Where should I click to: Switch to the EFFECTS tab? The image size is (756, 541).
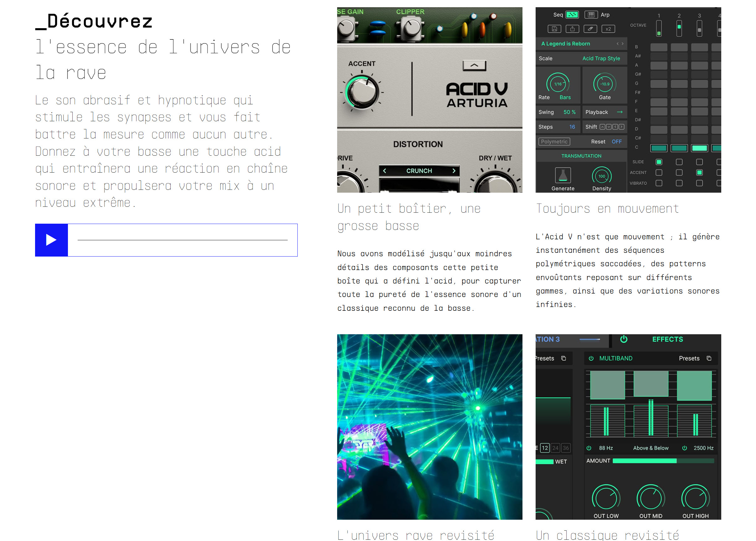[x=667, y=339]
